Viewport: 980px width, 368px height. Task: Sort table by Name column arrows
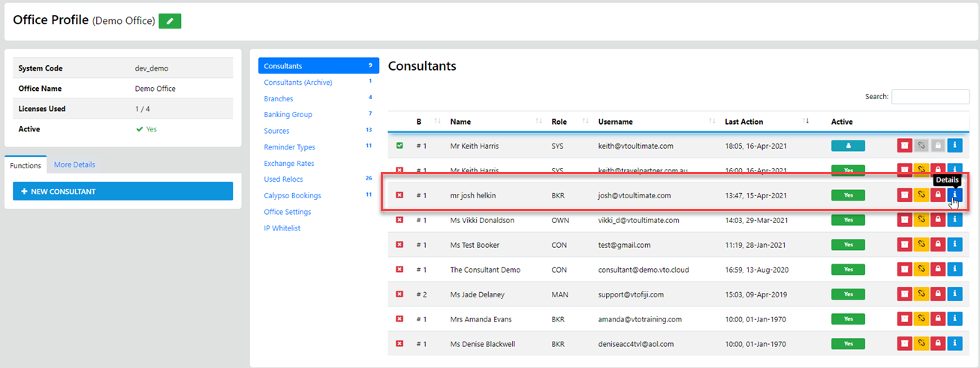(538, 122)
